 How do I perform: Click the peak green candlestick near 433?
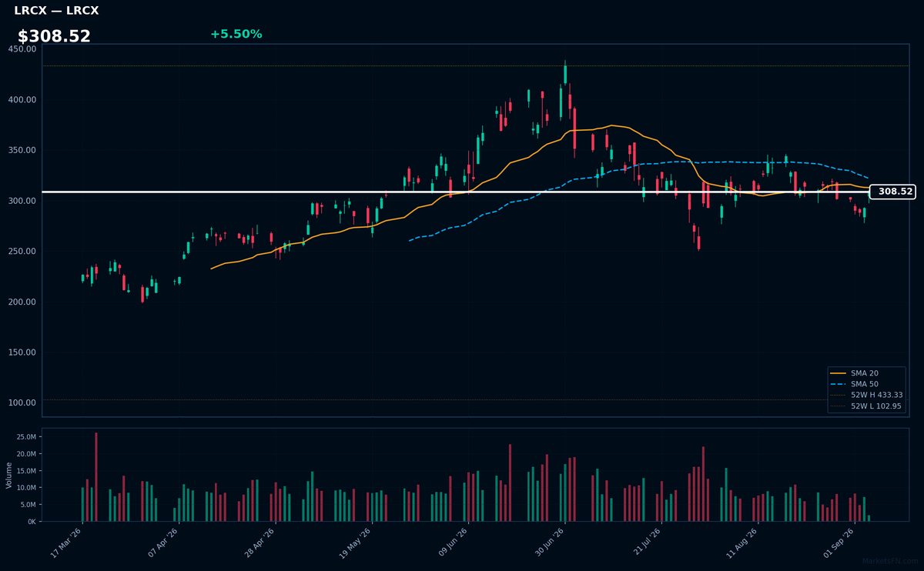point(565,75)
